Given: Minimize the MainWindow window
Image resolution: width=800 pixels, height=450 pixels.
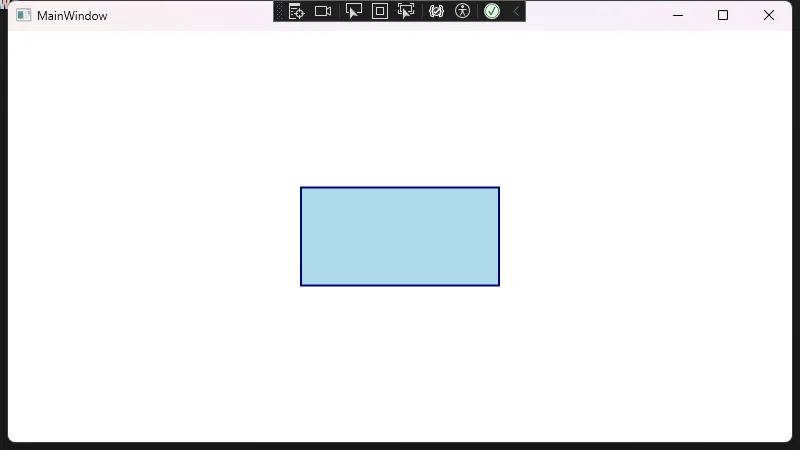Looking at the screenshot, I should coord(677,15).
